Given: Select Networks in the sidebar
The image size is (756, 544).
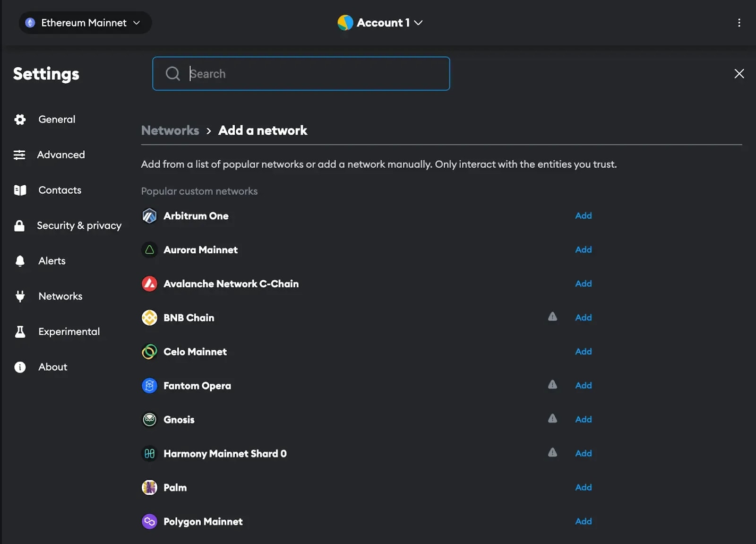Looking at the screenshot, I should pos(60,296).
